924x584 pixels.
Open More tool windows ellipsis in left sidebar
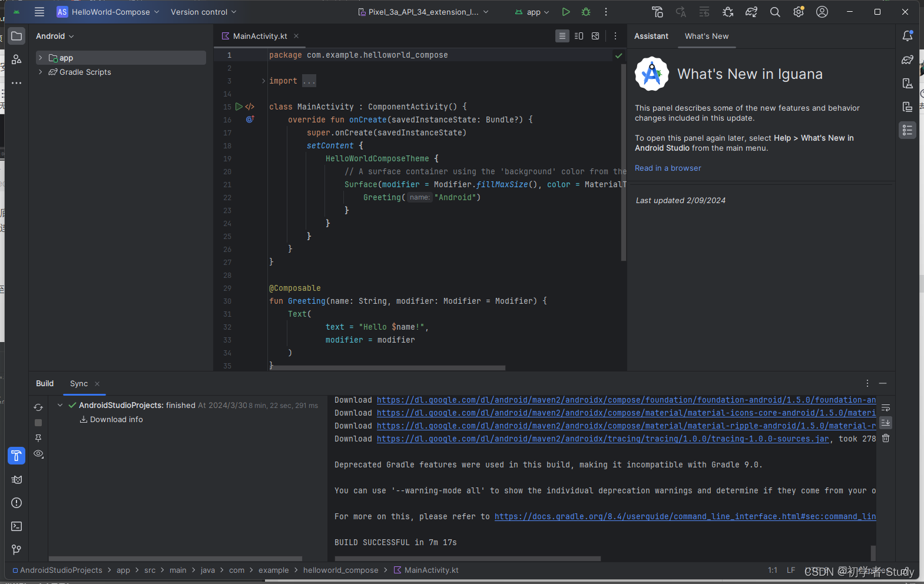pos(16,83)
